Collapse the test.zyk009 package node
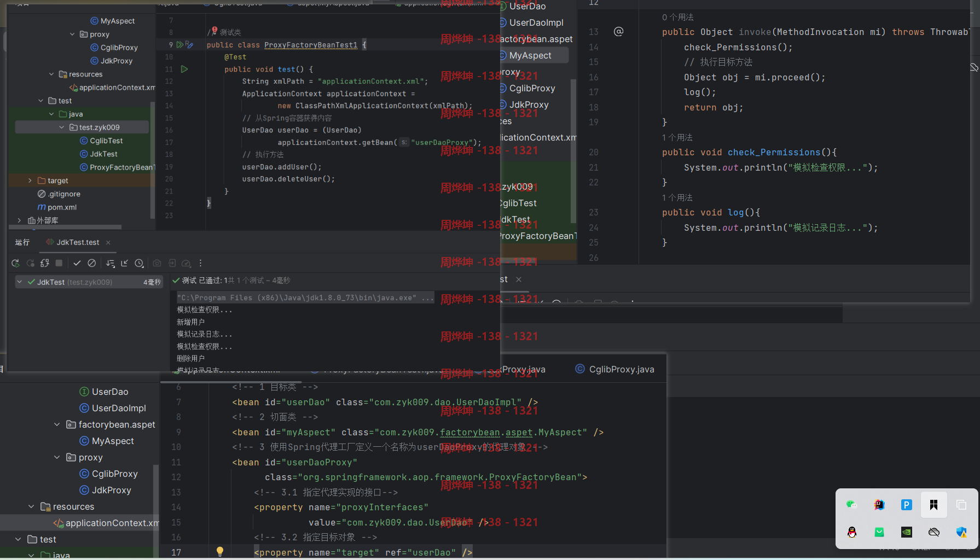 point(62,127)
